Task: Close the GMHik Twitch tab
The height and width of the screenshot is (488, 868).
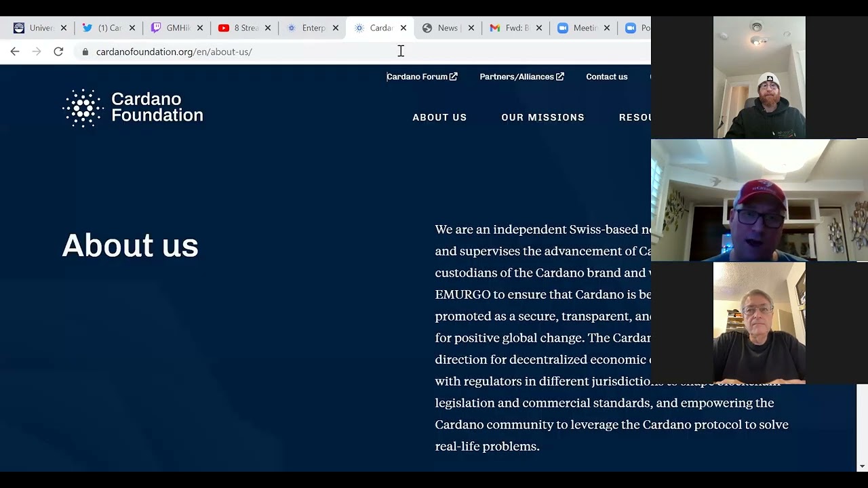Action: (200, 28)
